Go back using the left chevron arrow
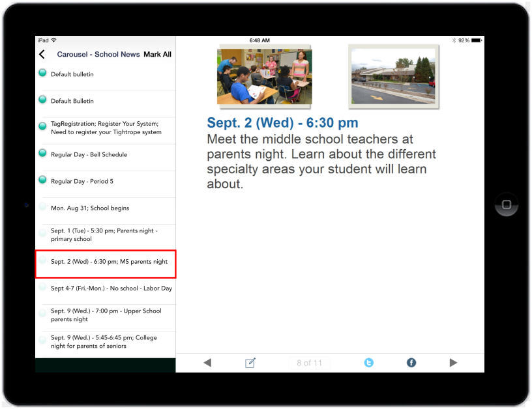Viewport: 532px width, 409px height. 42,54
